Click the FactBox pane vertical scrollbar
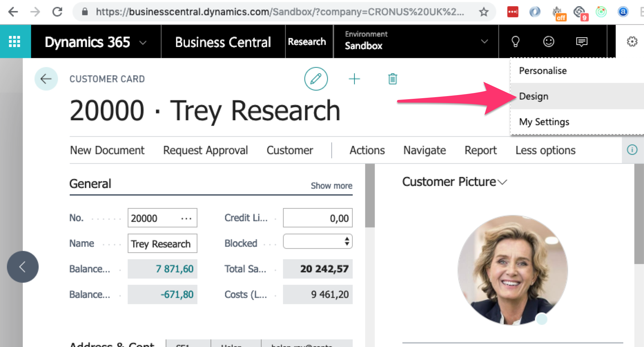 (x=639, y=214)
